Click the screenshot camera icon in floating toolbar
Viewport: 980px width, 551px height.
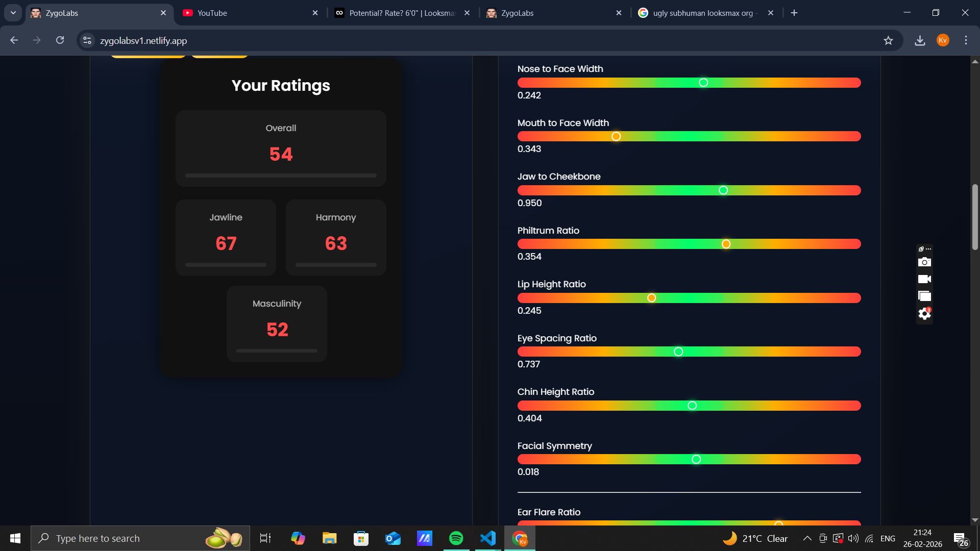924,262
